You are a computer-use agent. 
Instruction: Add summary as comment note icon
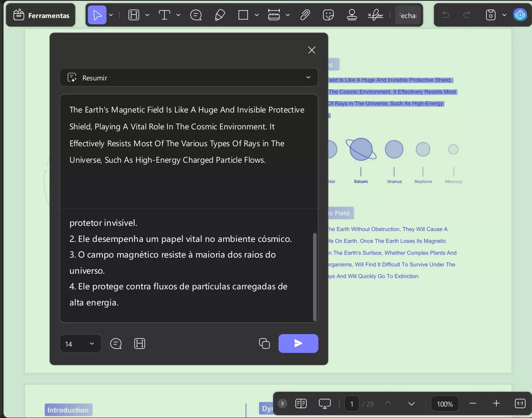116,343
